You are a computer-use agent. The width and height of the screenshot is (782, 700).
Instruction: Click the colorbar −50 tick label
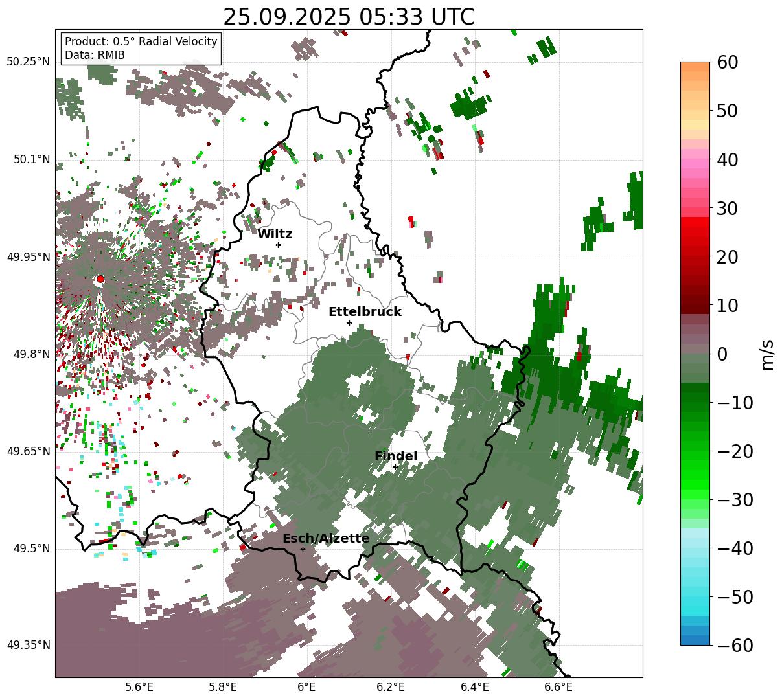[x=734, y=596]
